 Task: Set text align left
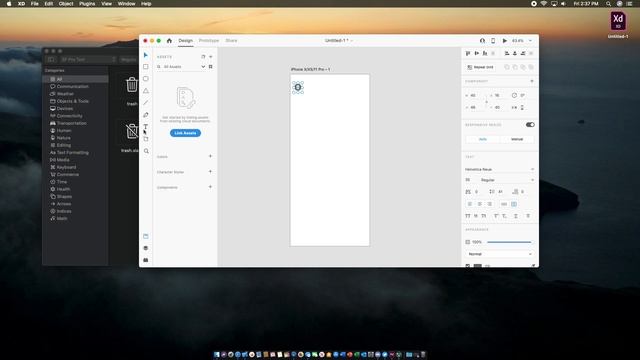[470, 204]
